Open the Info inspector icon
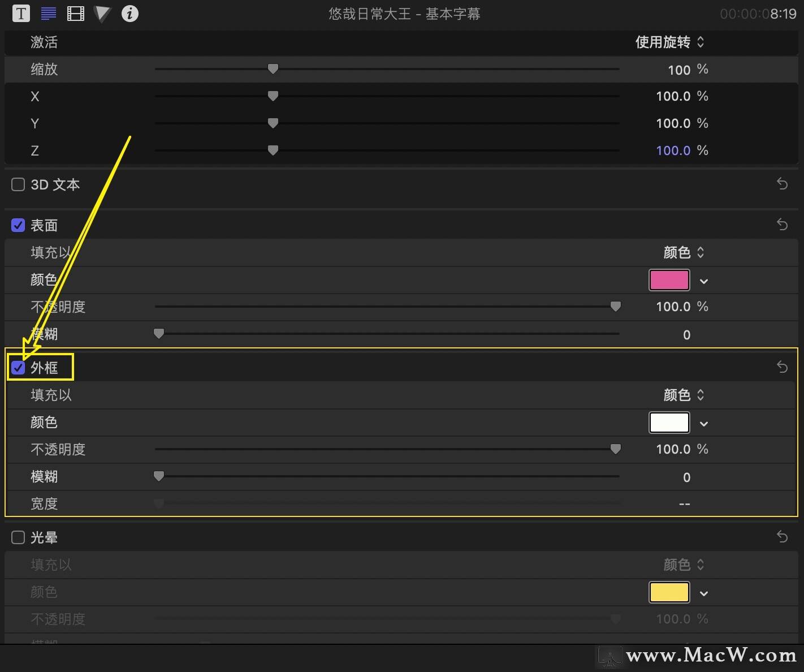This screenshot has width=804, height=672. coord(129,14)
